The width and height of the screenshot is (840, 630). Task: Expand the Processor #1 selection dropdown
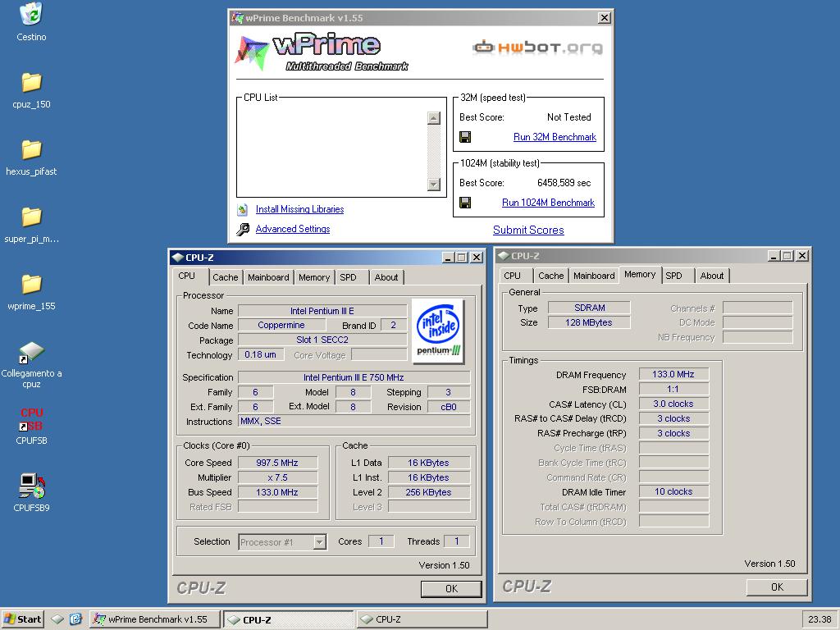click(319, 542)
